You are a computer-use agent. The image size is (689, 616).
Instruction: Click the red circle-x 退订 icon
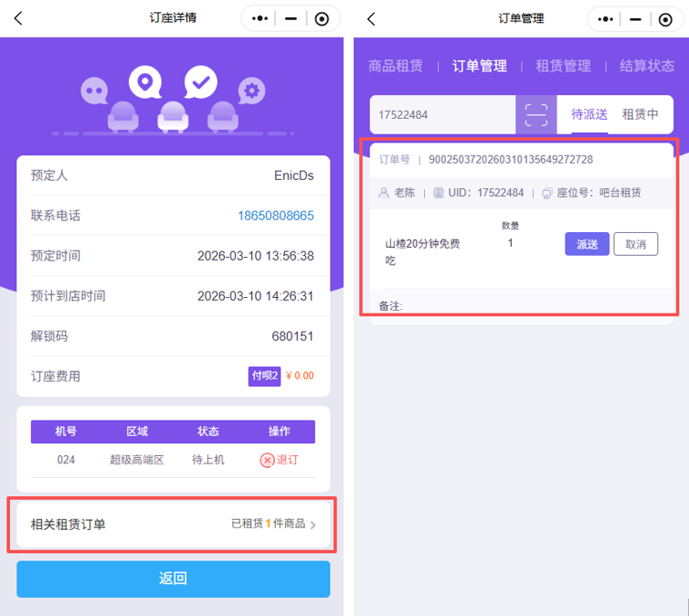pos(267,460)
